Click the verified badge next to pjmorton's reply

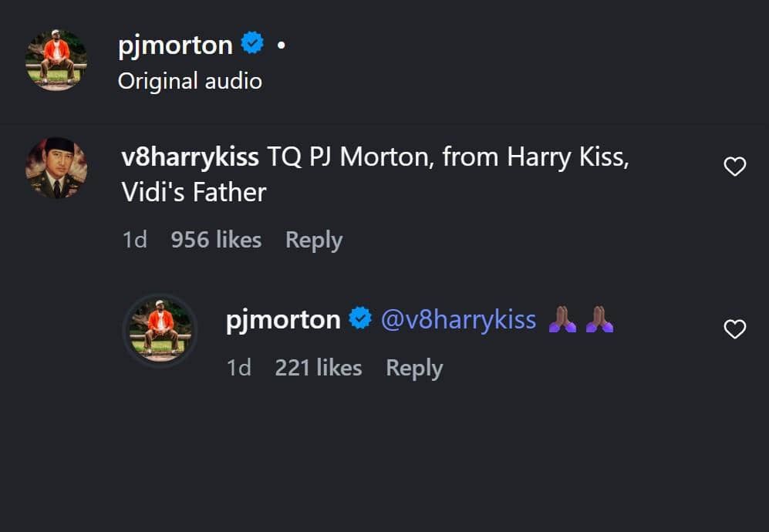click(x=359, y=318)
